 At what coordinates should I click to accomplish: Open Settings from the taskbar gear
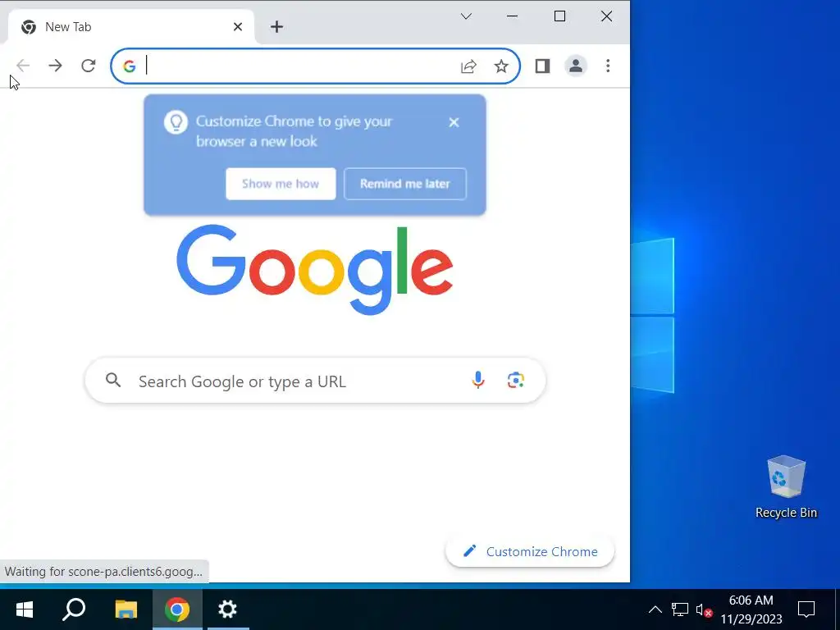228,609
